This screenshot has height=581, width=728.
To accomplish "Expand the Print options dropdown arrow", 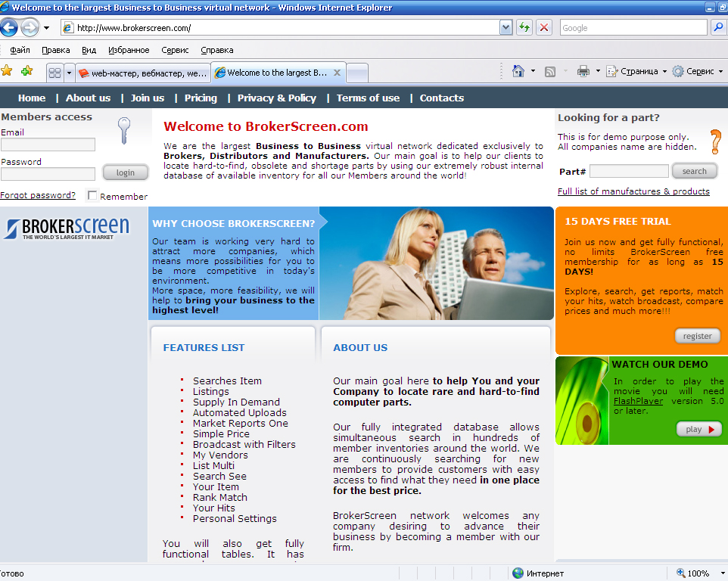I will [x=598, y=71].
